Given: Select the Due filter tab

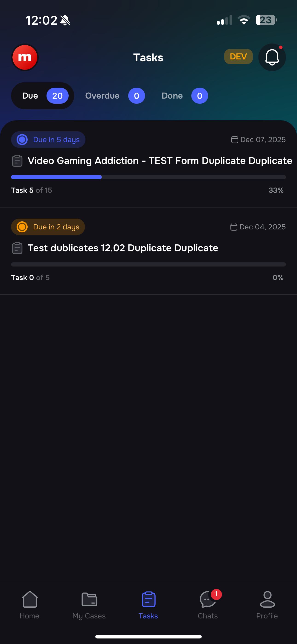Looking at the screenshot, I should (42, 96).
